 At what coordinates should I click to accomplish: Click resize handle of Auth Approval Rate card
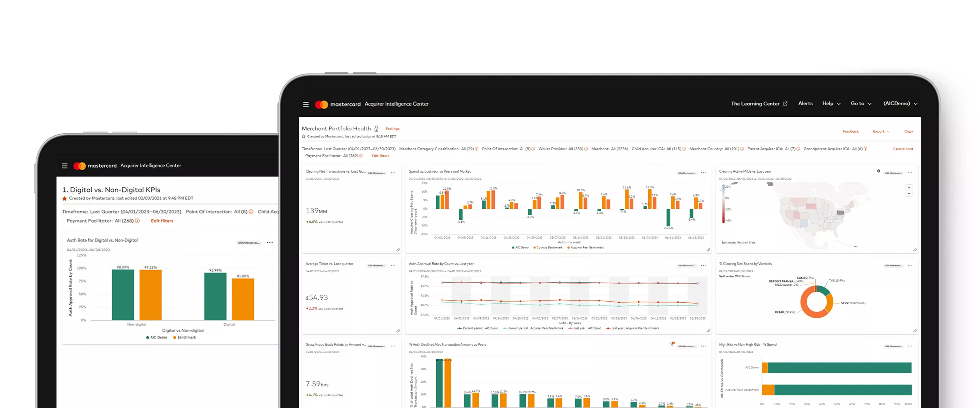coord(708,331)
